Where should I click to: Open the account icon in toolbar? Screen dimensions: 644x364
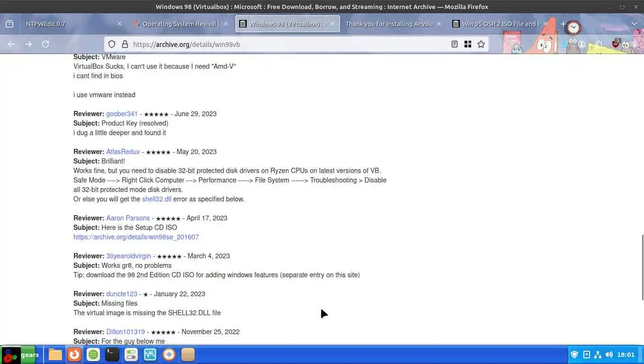pyautogui.click(x=581, y=44)
